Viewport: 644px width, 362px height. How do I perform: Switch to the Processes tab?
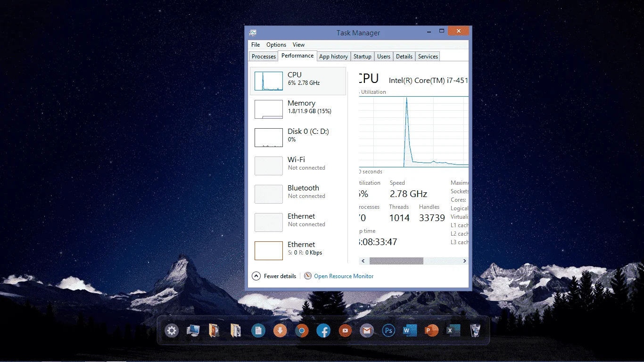(x=264, y=57)
